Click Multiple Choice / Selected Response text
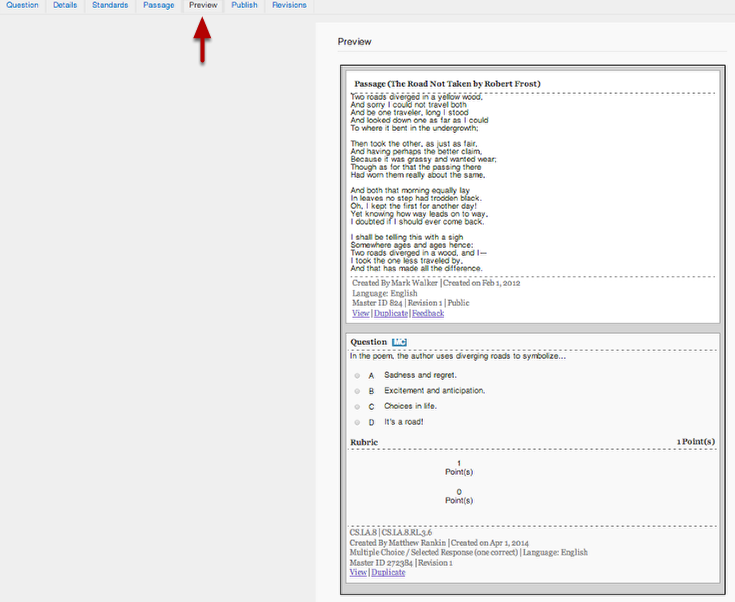735x602 pixels. click(x=434, y=552)
